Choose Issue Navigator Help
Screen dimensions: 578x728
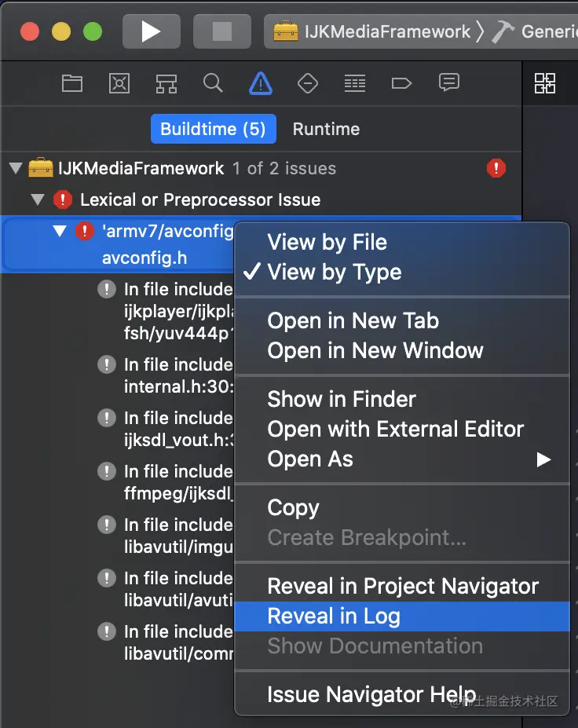click(402, 694)
